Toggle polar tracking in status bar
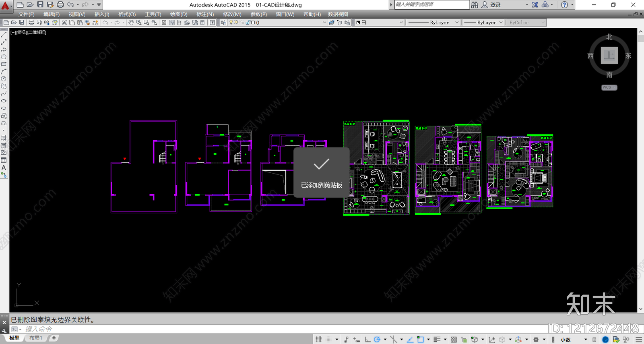 pos(377,340)
